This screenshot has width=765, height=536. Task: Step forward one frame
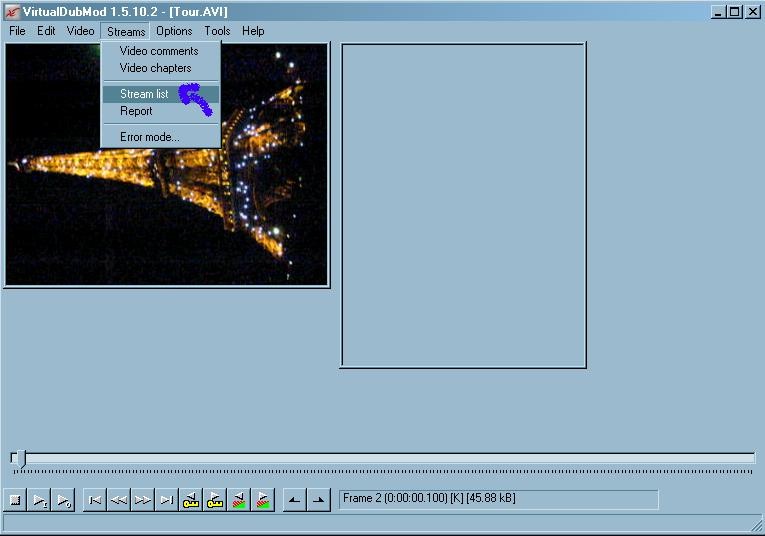click(143, 500)
